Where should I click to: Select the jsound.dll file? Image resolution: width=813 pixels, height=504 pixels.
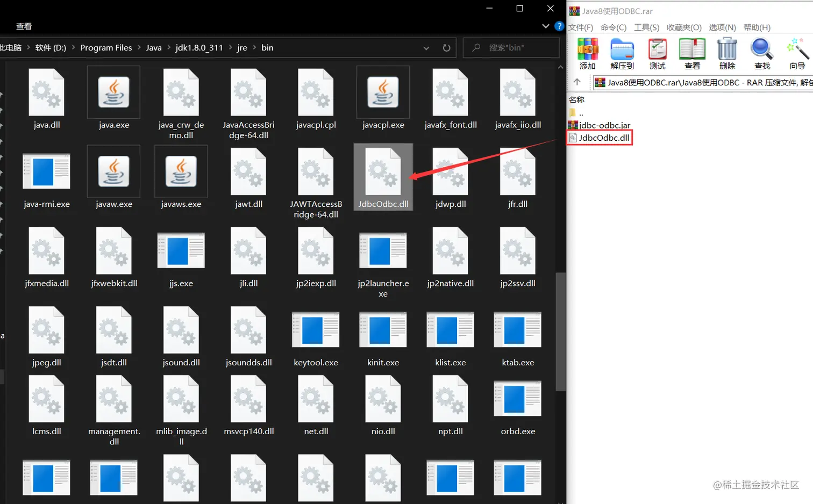181,337
